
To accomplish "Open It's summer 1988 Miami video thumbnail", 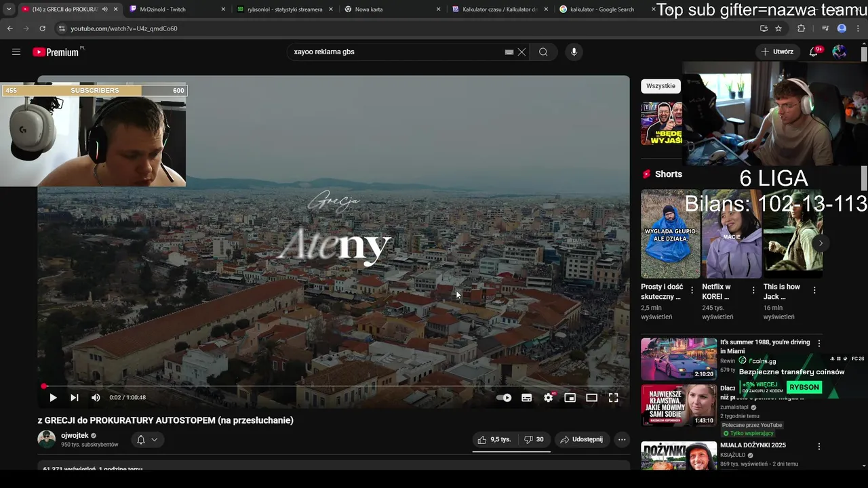I will coord(679,359).
